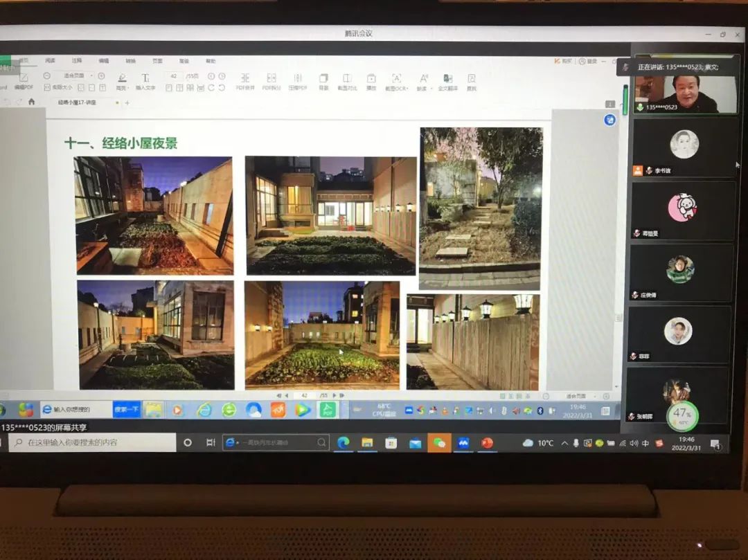Screen dimensions: 748x560
Task: Rotate the page clockwise in PDF toolbar
Action: point(211,88)
